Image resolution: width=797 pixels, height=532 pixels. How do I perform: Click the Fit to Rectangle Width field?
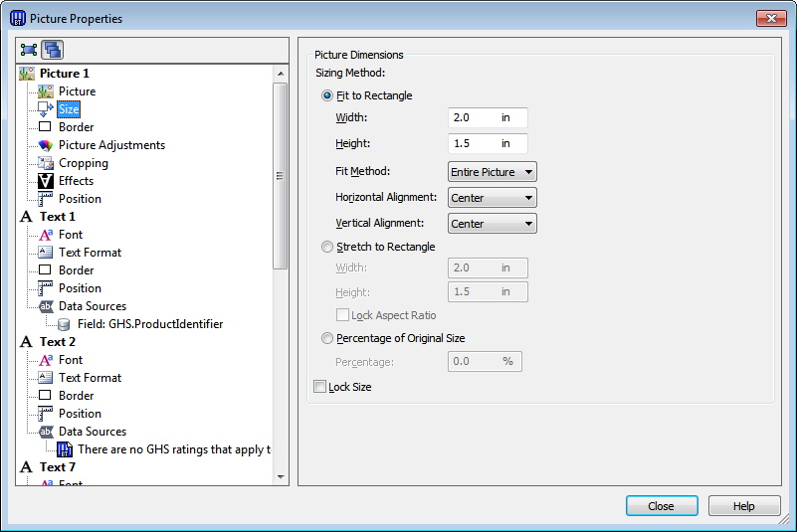click(x=488, y=117)
